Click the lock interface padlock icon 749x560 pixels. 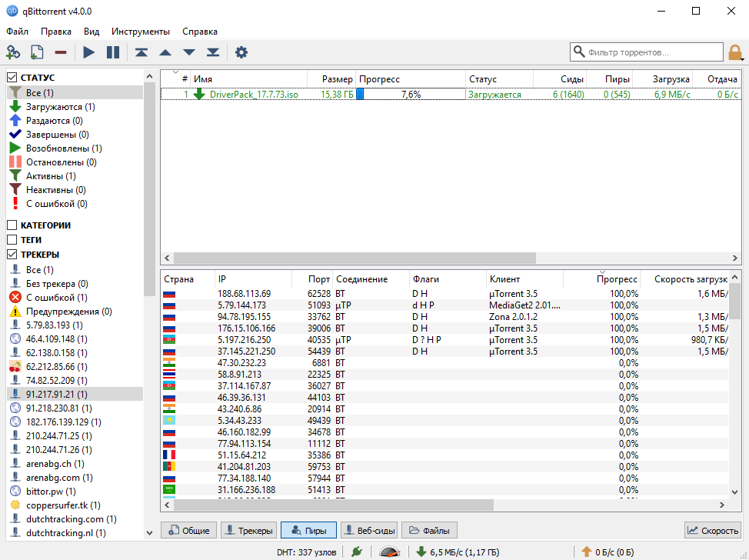pos(734,52)
